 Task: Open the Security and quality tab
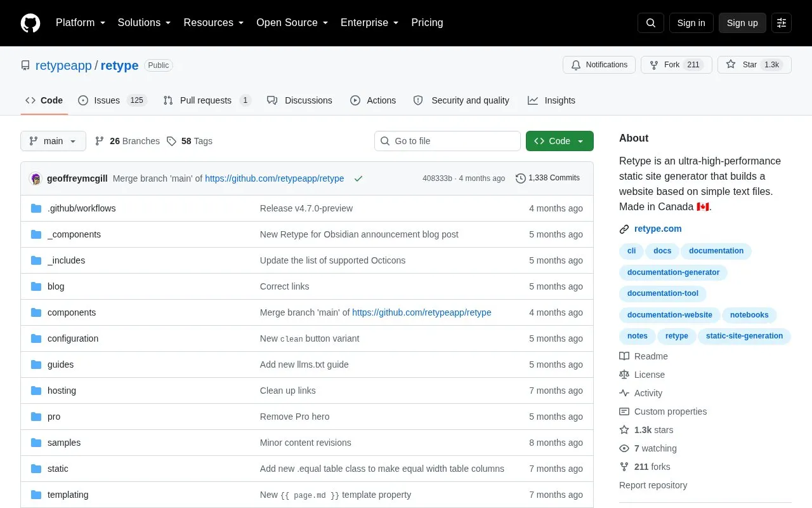coord(461,100)
